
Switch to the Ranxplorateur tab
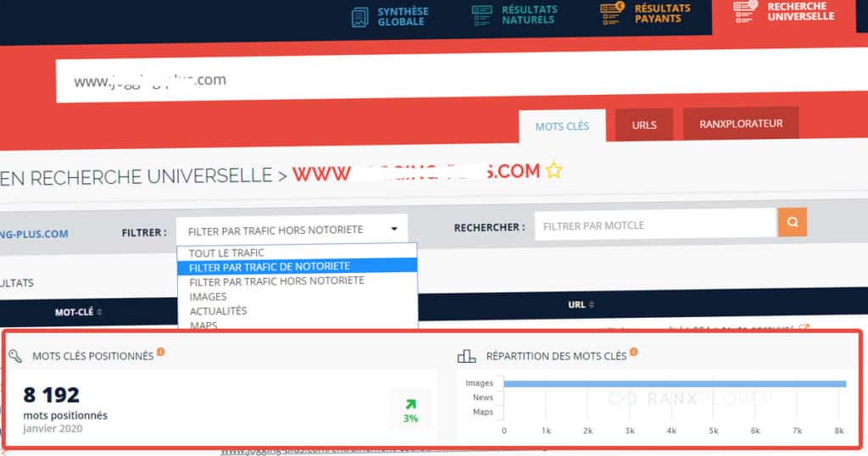[x=741, y=124]
